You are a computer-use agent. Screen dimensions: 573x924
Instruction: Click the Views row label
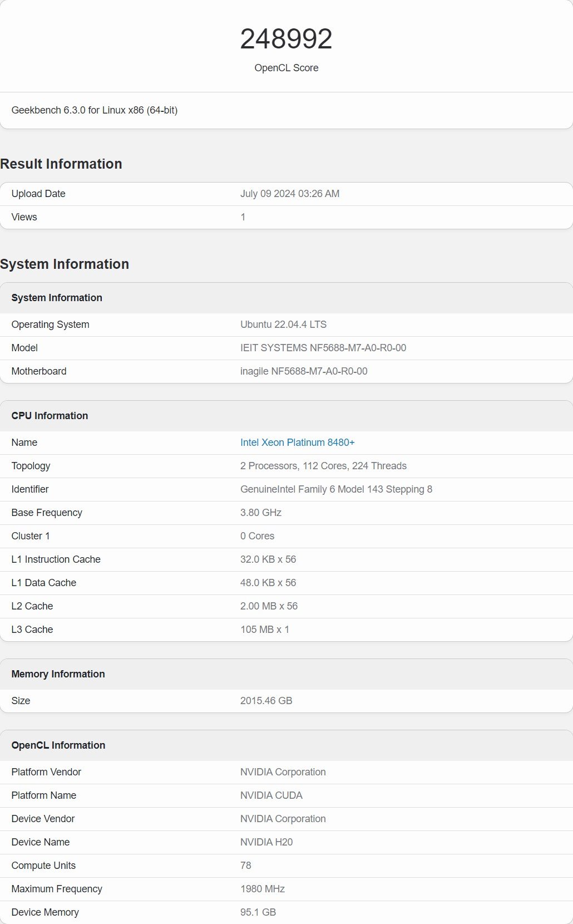(24, 217)
